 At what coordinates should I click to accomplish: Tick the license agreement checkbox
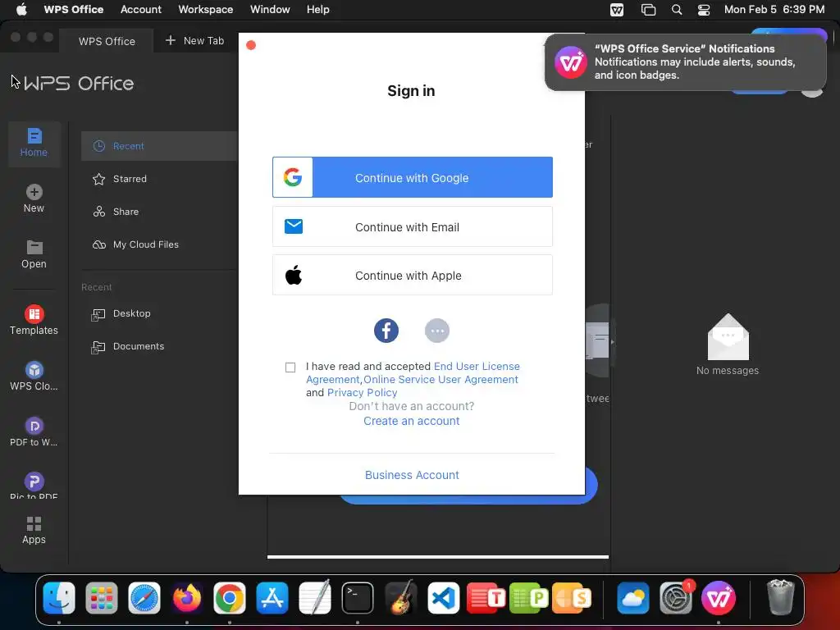pyautogui.click(x=290, y=367)
